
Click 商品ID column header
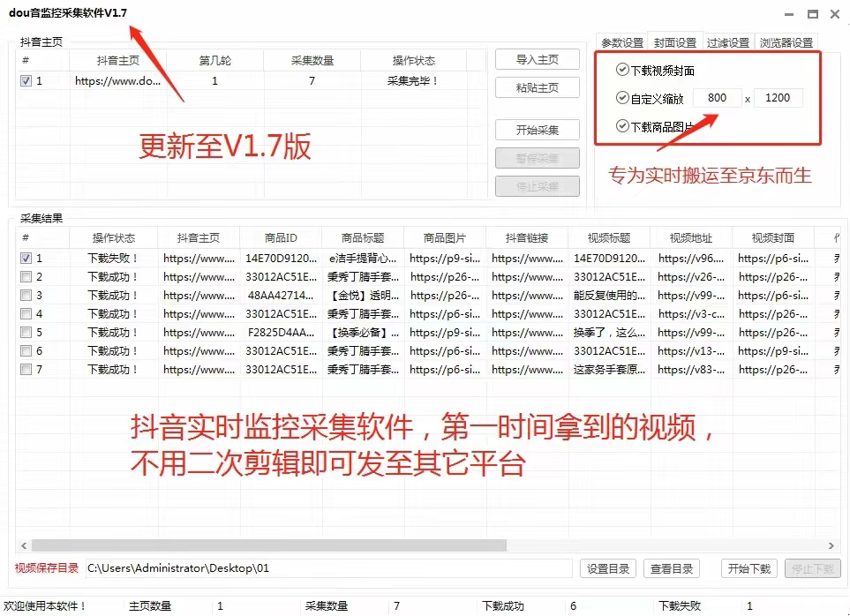point(281,238)
